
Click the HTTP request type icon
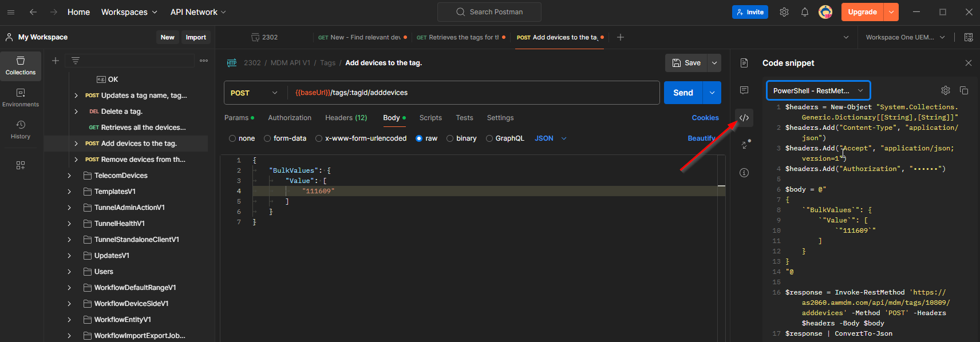232,63
